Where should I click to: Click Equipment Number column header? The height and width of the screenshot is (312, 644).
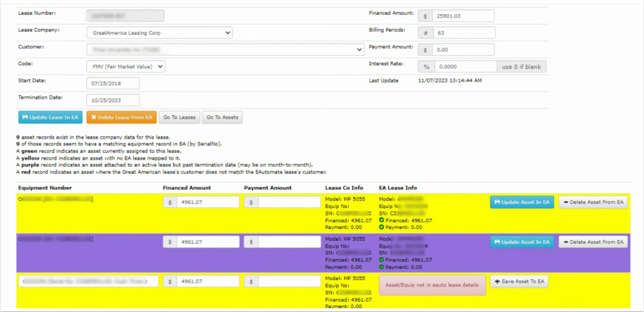[x=45, y=188]
